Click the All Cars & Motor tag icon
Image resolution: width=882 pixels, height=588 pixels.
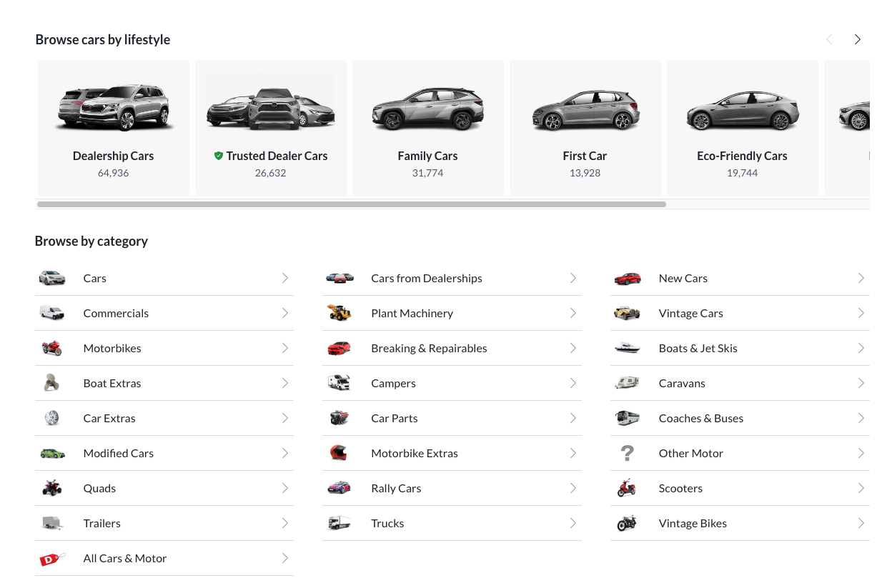tap(51, 559)
